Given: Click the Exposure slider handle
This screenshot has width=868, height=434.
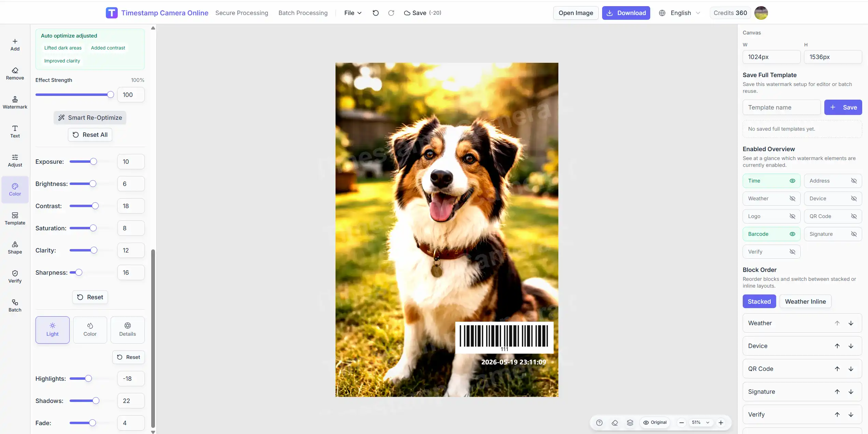Looking at the screenshot, I should click(94, 162).
